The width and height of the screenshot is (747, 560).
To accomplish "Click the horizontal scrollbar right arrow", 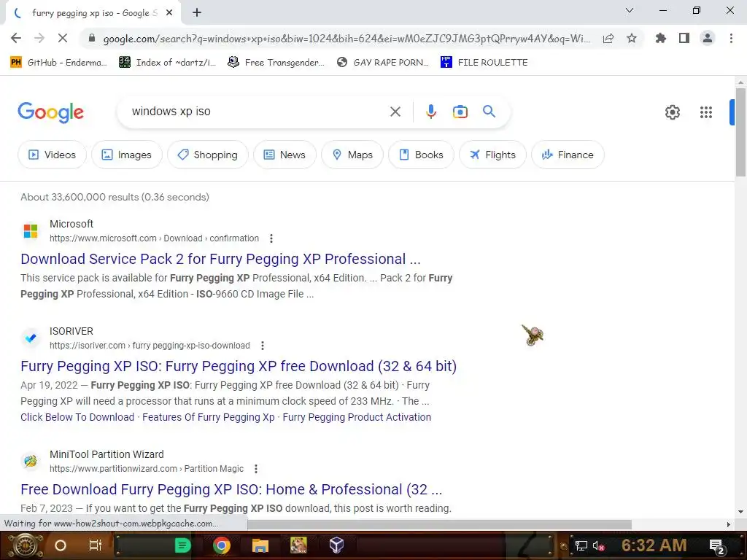I will [x=728, y=524].
